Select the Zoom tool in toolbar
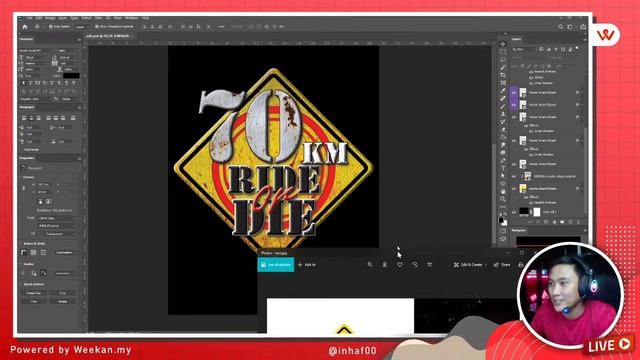This screenshot has height=360, width=640. (503, 199)
